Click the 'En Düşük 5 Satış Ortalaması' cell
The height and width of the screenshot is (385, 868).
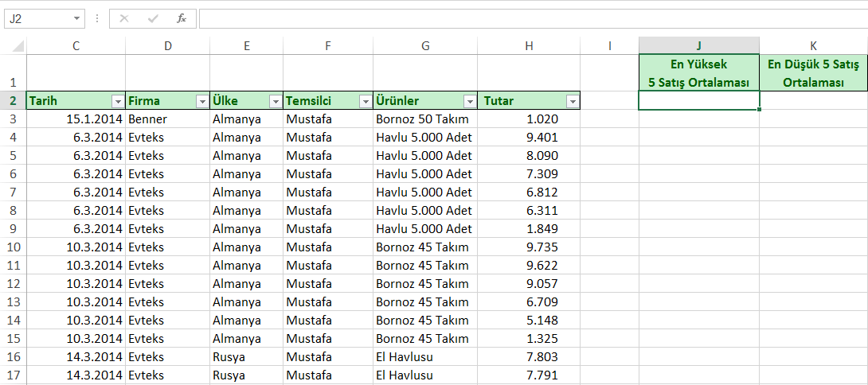pos(813,73)
